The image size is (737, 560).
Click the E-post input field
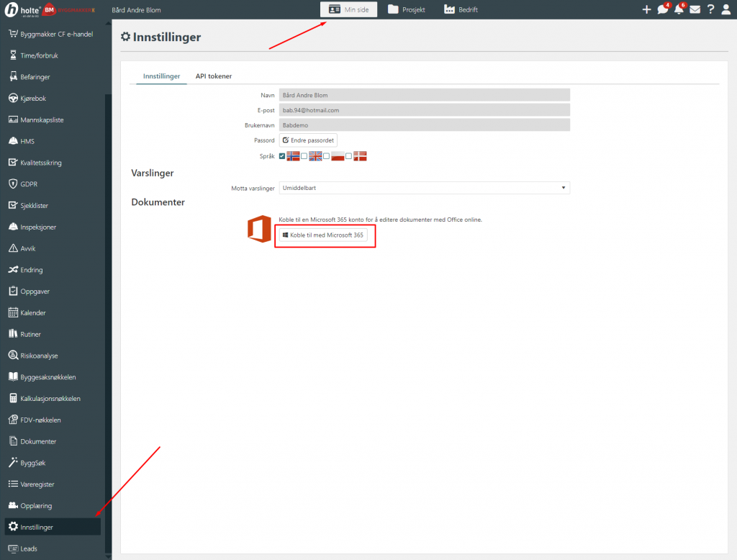coord(424,110)
